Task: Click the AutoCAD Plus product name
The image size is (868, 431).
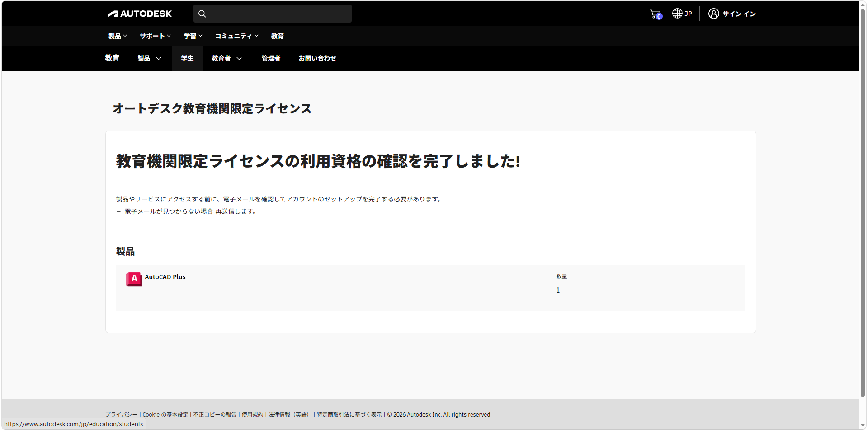Action: click(x=165, y=277)
